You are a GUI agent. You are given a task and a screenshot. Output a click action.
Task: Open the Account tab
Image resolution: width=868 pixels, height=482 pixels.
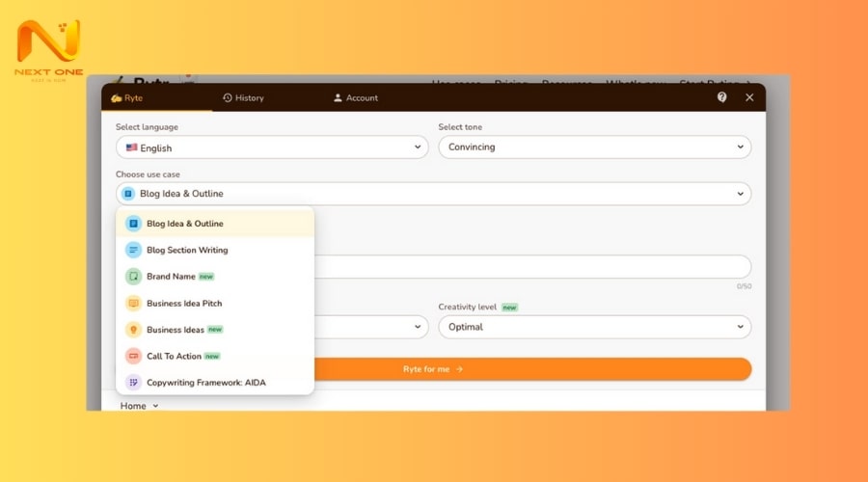355,98
